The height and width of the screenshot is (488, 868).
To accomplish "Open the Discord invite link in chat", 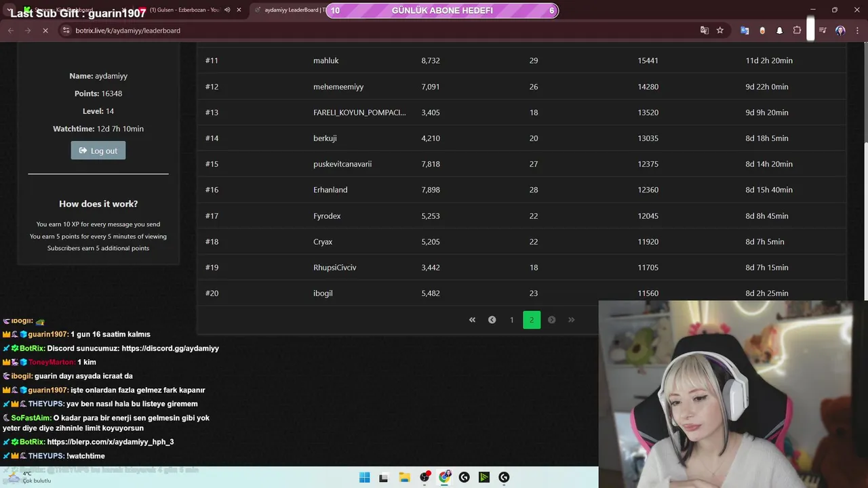I will pos(170,348).
